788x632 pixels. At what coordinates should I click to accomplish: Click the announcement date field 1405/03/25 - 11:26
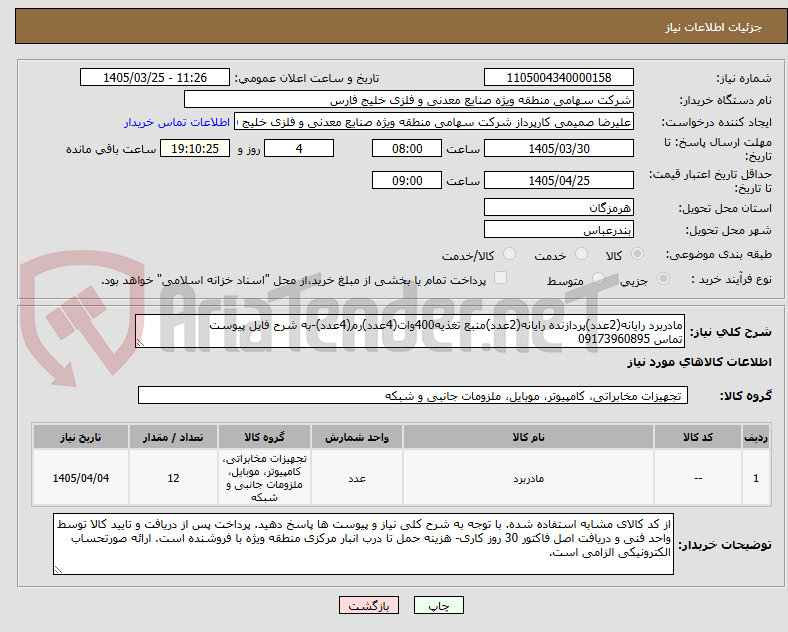click(155, 78)
